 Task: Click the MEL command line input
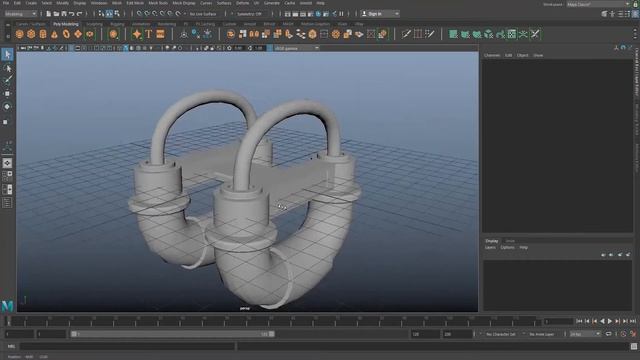[x=127, y=347]
